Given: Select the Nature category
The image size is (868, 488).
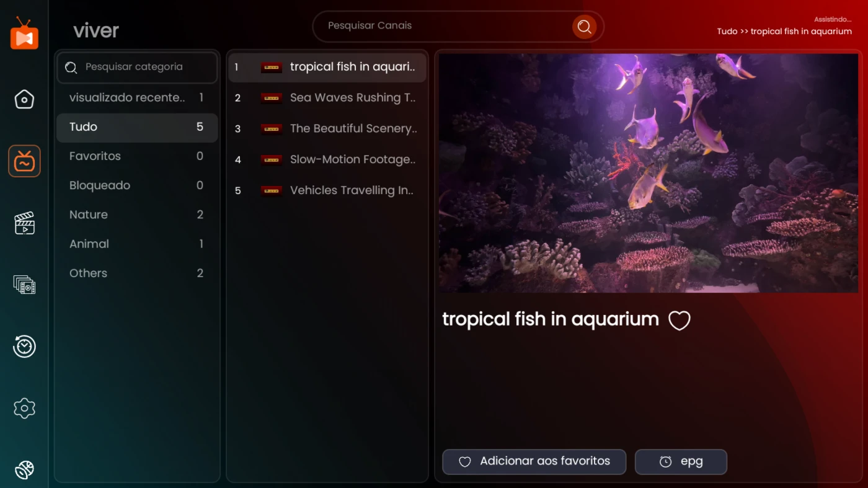Looking at the screenshot, I should (x=137, y=215).
